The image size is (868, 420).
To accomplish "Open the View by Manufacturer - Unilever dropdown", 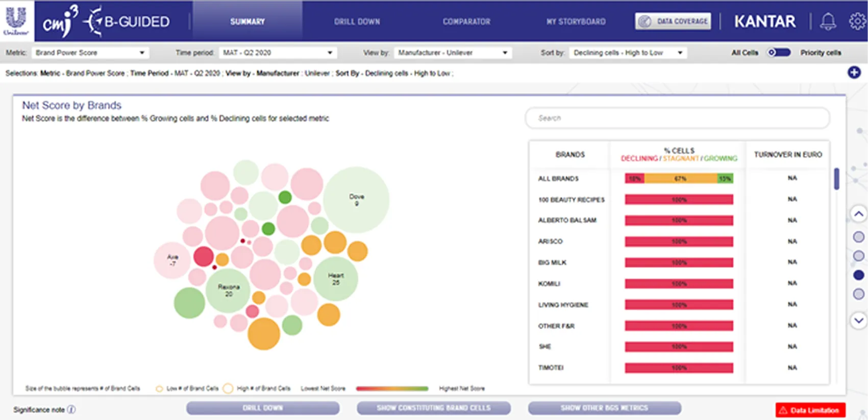I will pos(453,53).
